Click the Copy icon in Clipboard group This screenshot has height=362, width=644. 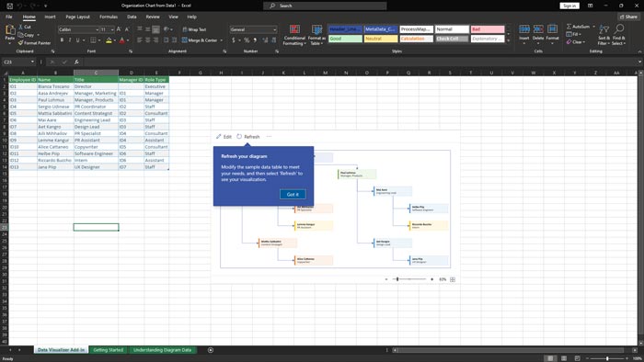point(21,35)
